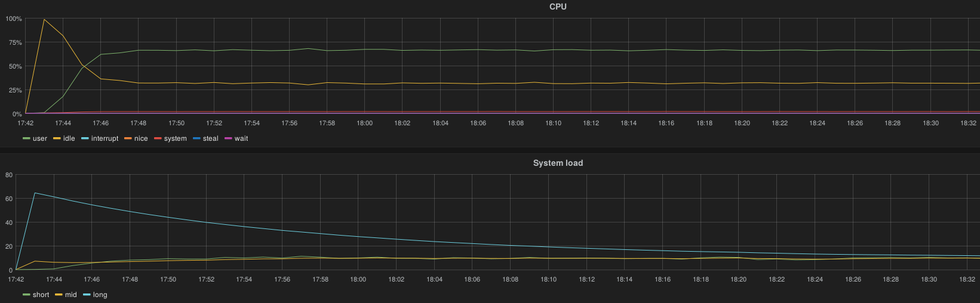Click the green short series color swatch
The height and width of the screenshot is (303, 980).
[x=26, y=295]
